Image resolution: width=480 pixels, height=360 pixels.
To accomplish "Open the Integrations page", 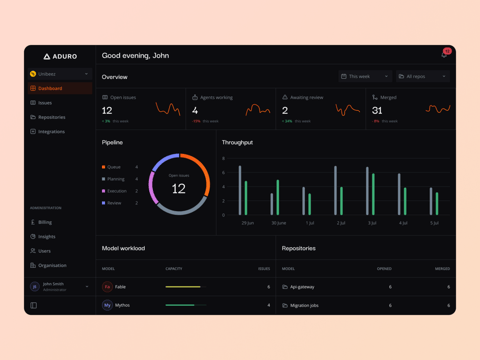I will pos(60,132).
